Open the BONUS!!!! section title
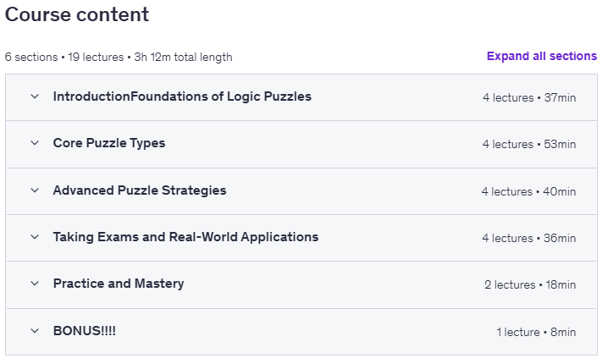 (x=85, y=331)
